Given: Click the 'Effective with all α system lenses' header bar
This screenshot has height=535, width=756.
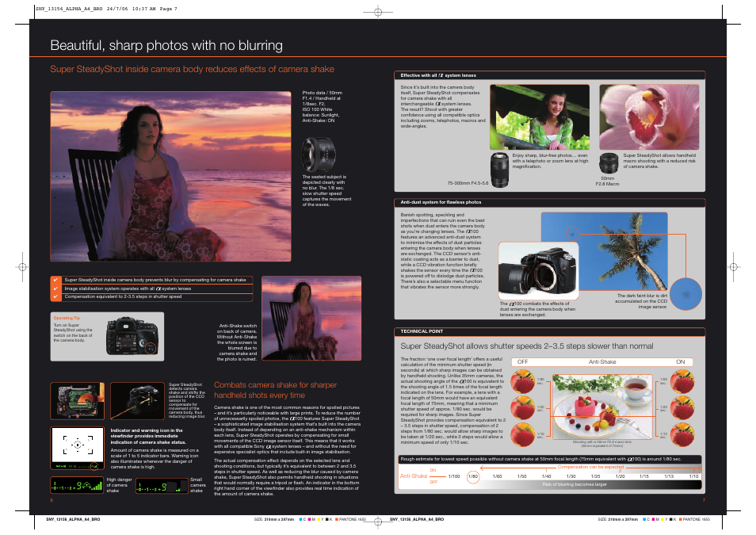Looking at the screenshot, I should tap(550, 75).
